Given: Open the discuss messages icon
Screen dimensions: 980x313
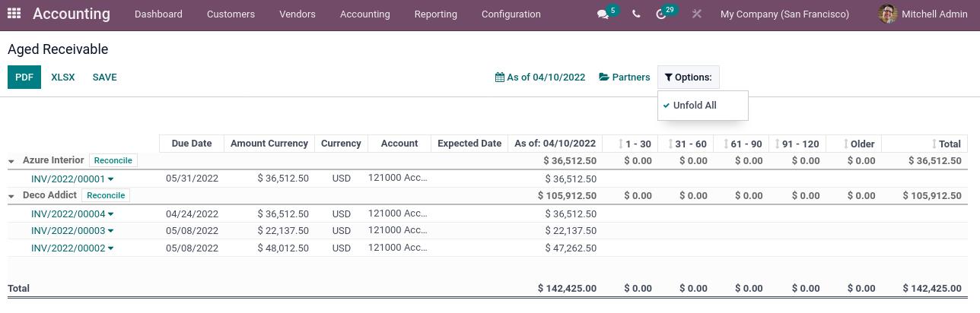Looking at the screenshot, I should pyautogui.click(x=603, y=14).
